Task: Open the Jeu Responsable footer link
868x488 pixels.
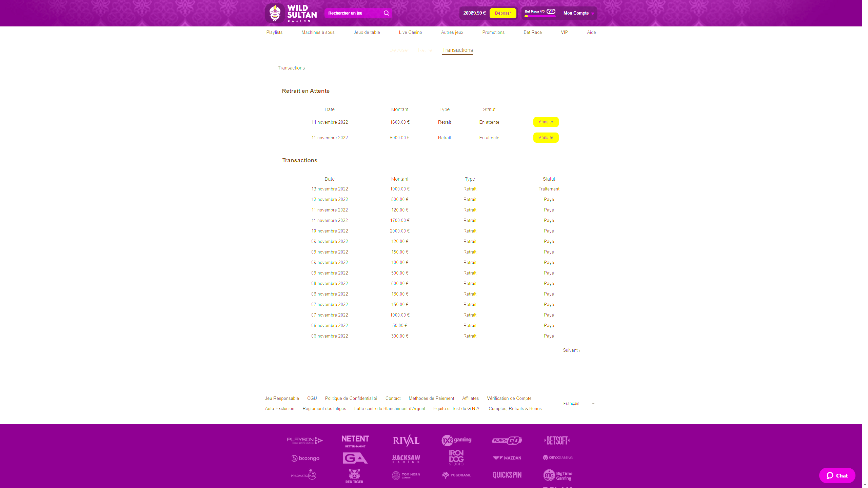Action: (x=282, y=399)
